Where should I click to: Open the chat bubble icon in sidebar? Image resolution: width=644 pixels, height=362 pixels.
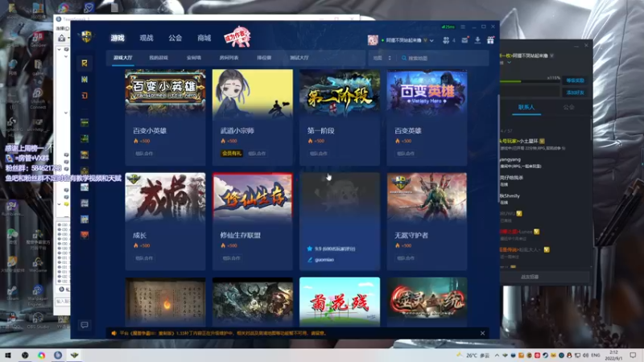[x=85, y=325]
